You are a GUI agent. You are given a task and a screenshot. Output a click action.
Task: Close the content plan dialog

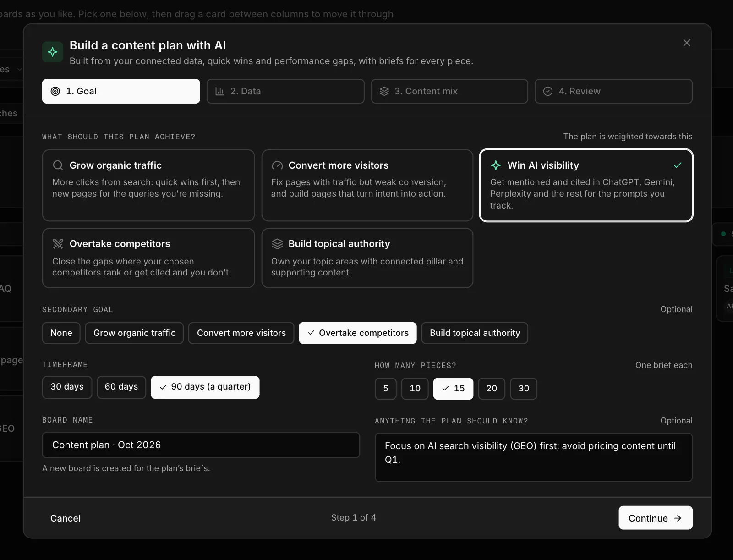point(686,43)
